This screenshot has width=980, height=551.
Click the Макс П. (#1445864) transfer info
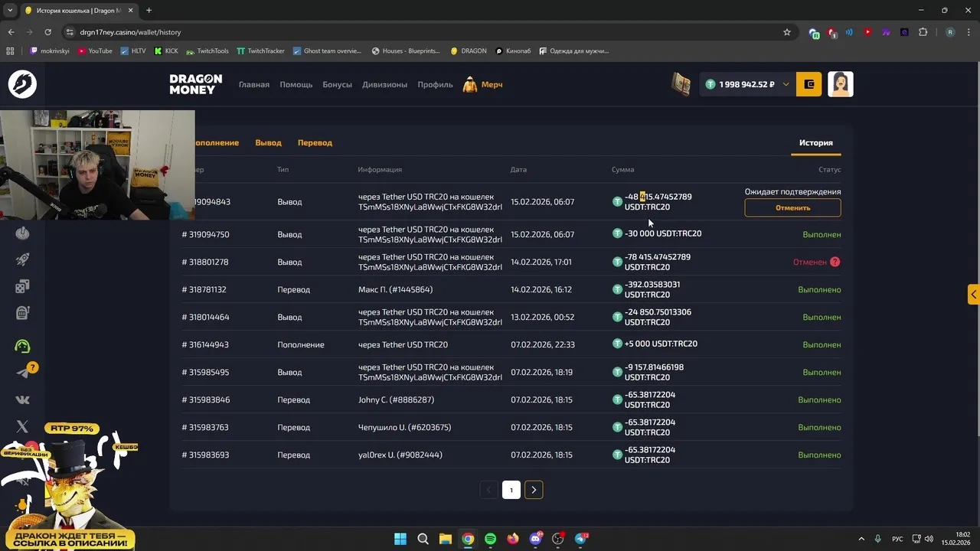pos(395,289)
